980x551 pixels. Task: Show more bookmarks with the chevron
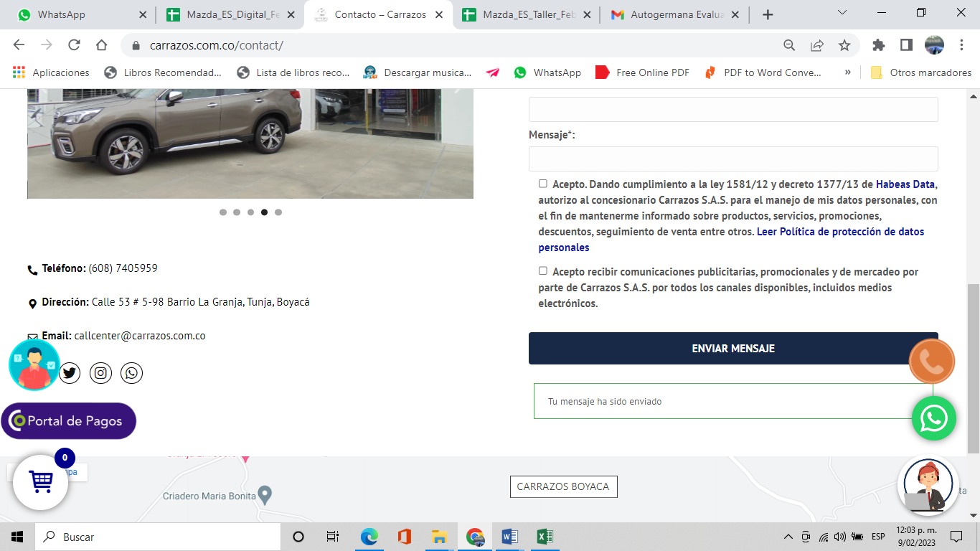(848, 72)
